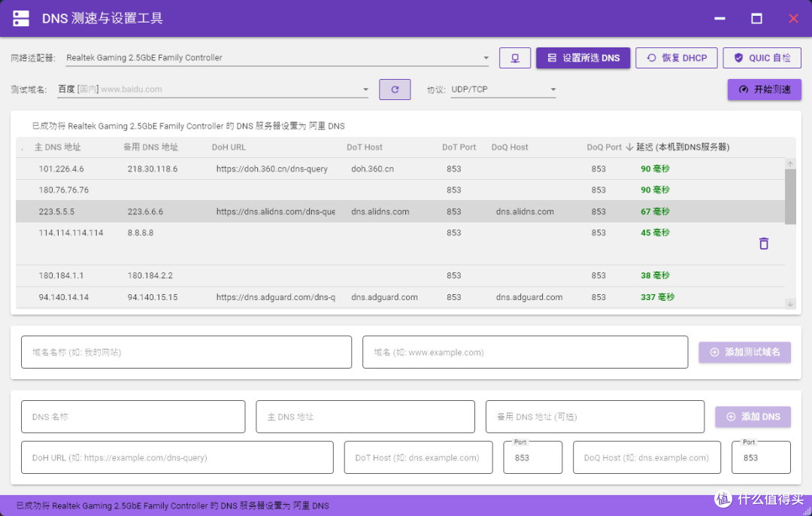The width and height of the screenshot is (812, 516).
Task: Select the 101.226.4.6 DNS row
Action: pyautogui.click(x=400, y=169)
